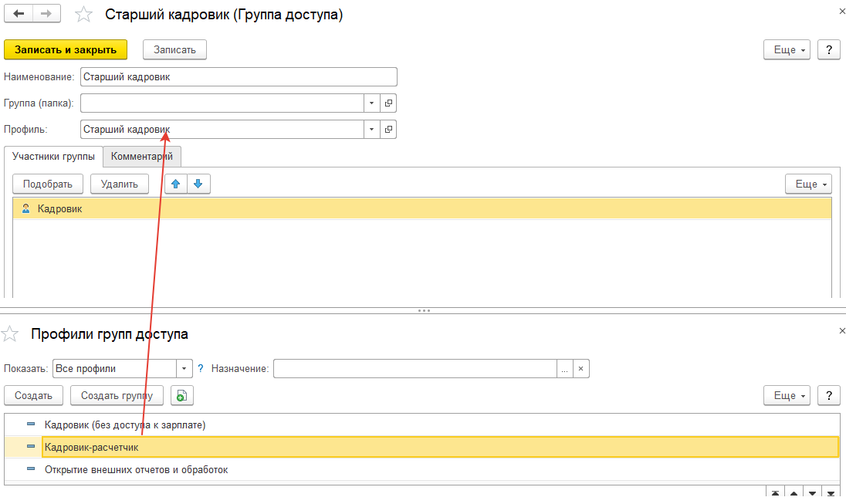
Task: Open the Группа (папка) value form icon
Action: (x=389, y=103)
